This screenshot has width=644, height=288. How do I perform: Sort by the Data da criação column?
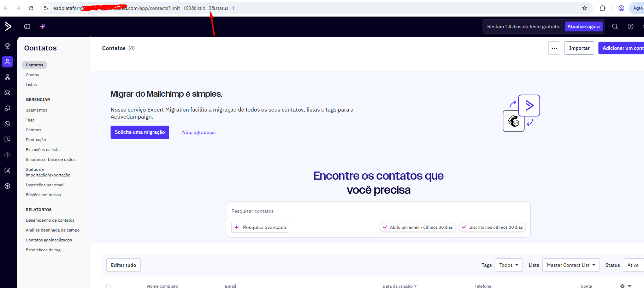[399, 286]
